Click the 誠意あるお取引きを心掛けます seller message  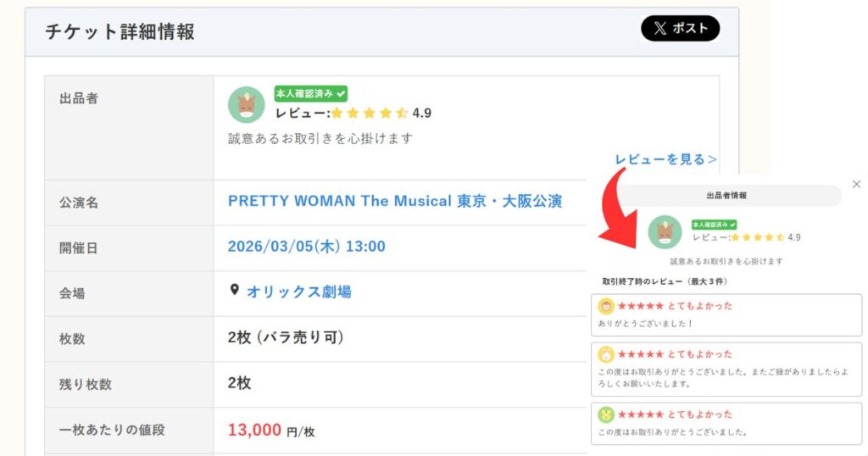coord(320,138)
